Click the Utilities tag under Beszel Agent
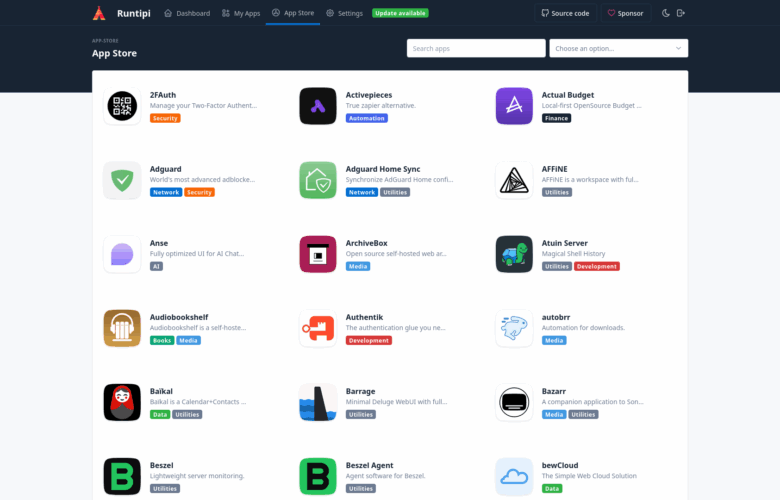This screenshot has width=780, height=500. 361,489
